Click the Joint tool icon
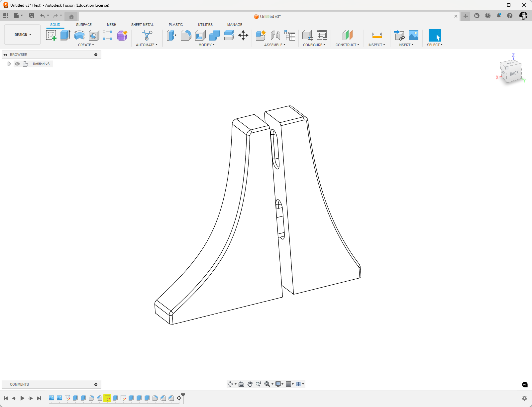This screenshot has height=407, width=532. [275, 35]
